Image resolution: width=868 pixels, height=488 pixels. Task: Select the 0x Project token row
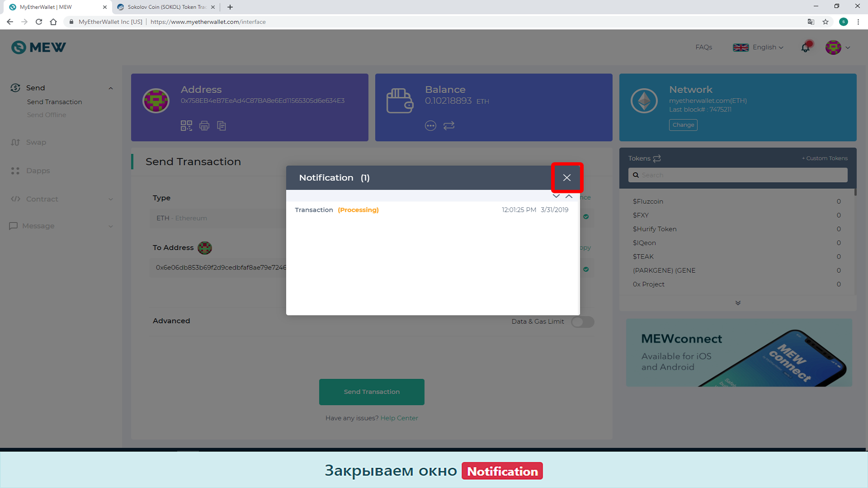[x=737, y=284]
